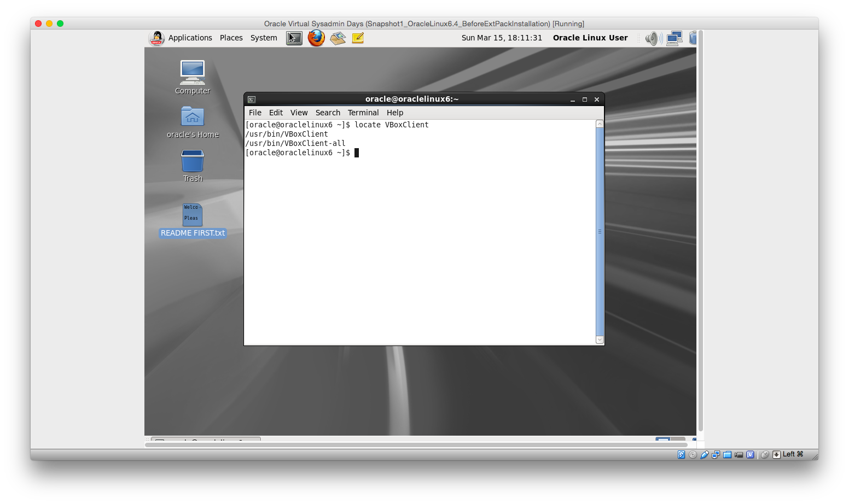Minimize the VirtualBox VM window (yellow button)
This screenshot has width=849, height=504.
49,24
